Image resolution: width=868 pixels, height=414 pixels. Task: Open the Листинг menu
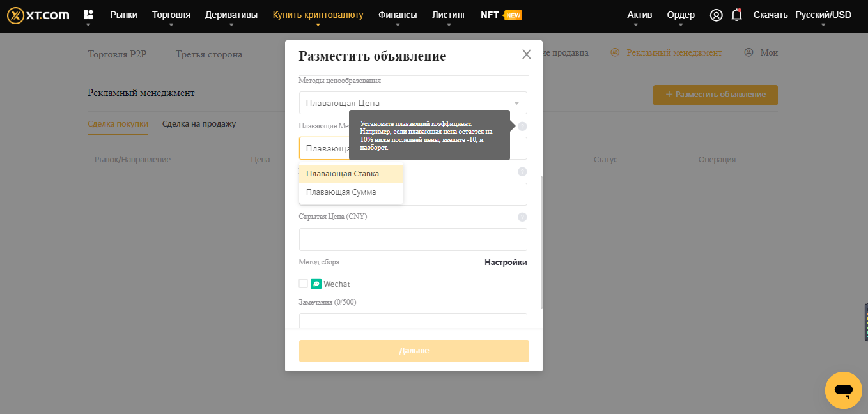click(x=449, y=15)
